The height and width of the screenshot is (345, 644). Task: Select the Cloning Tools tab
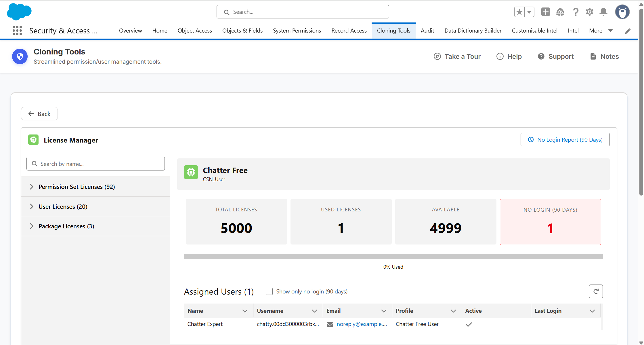[393, 31]
